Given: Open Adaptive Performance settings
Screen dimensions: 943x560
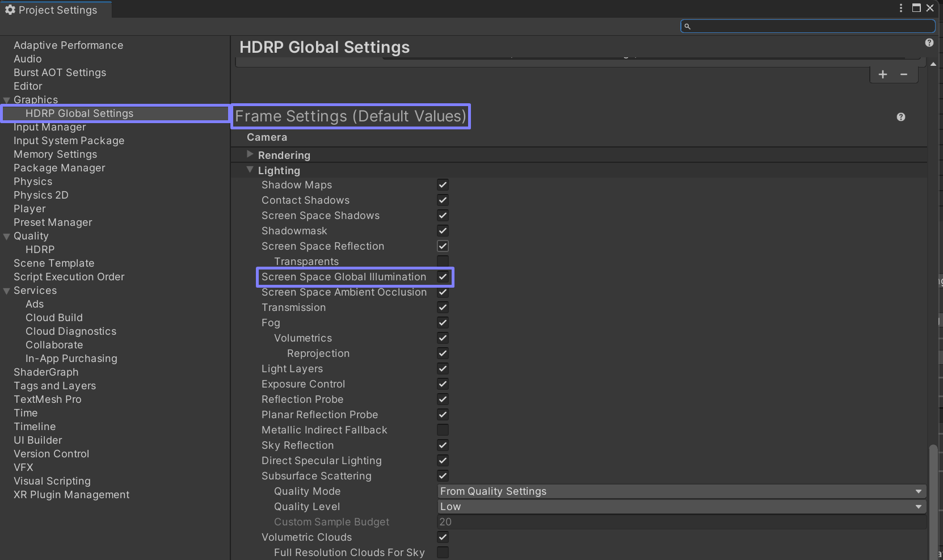Looking at the screenshot, I should [68, 45].
